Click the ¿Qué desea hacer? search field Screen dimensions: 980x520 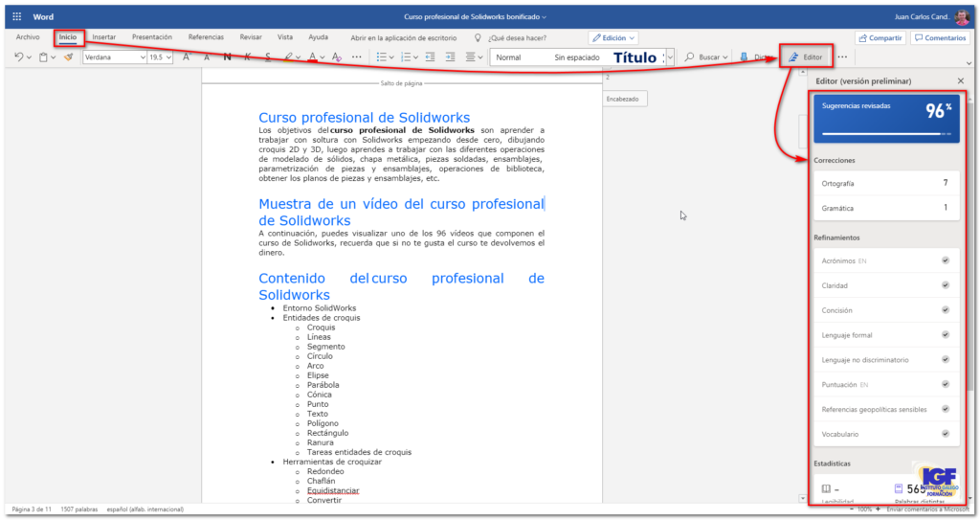pyautogui.click(x=518, y=38)
